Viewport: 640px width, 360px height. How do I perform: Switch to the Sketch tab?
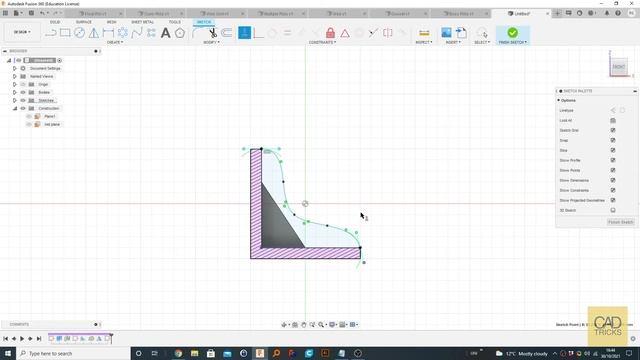204,22
